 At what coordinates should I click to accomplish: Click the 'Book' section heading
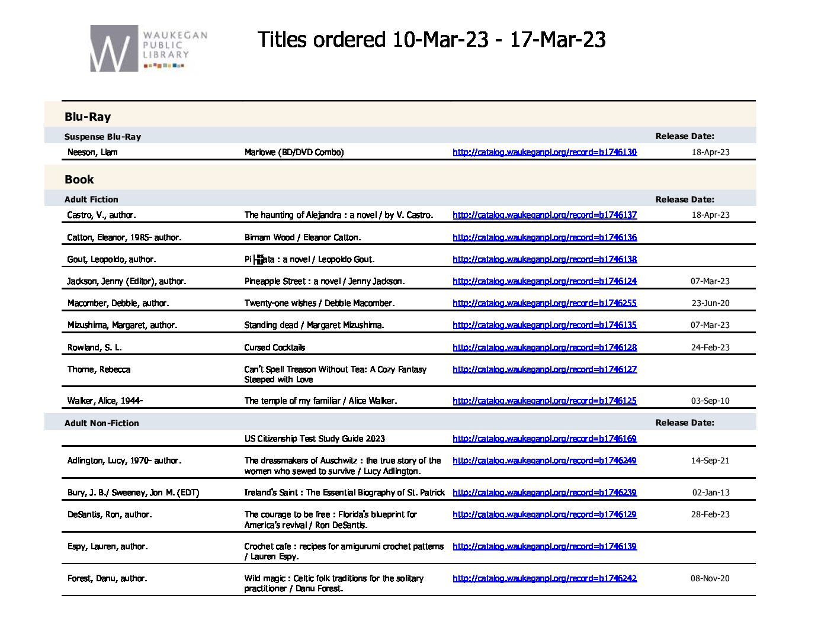coord(79,179)
